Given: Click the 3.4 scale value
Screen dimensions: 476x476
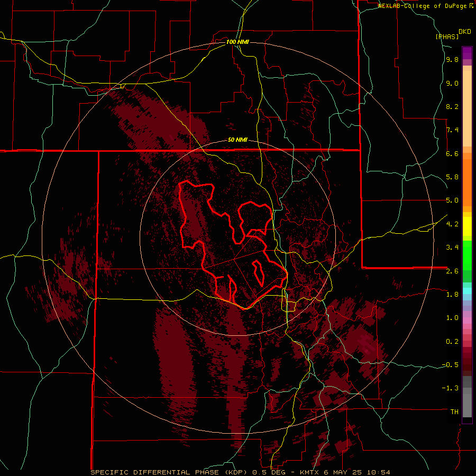Looking at the screenshot, I should [x=452, y=248].
